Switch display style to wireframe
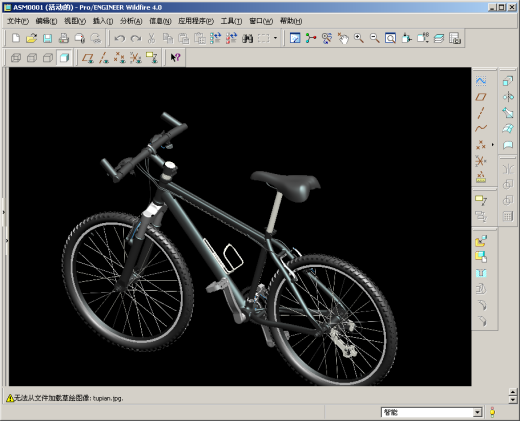The width and height of the screenshot is (520, 421). click(16, 58)
